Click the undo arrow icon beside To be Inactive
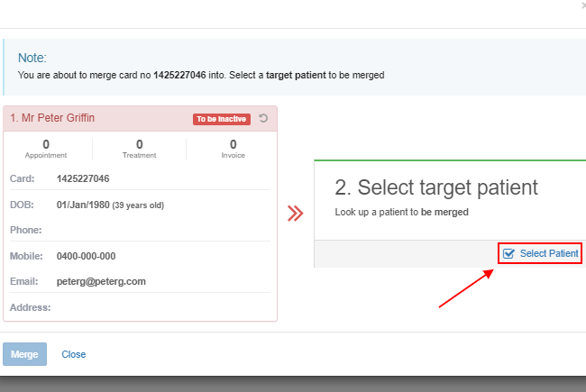This screenshot has width=586, height=392. pos(263,118)
